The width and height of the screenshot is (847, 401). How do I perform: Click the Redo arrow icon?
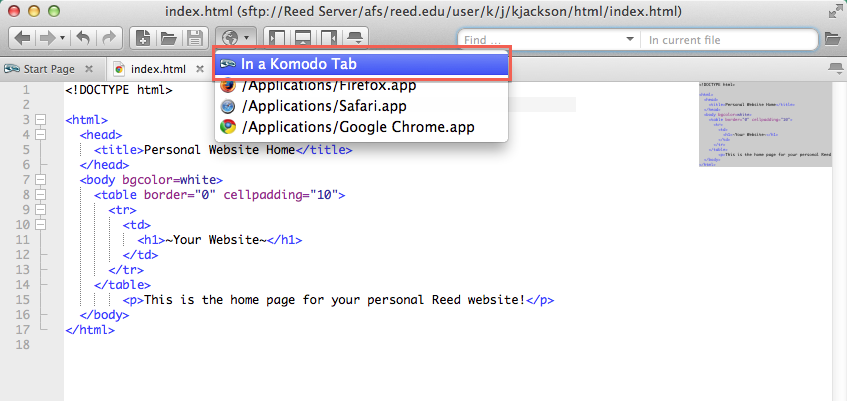(x=108, y=39)
